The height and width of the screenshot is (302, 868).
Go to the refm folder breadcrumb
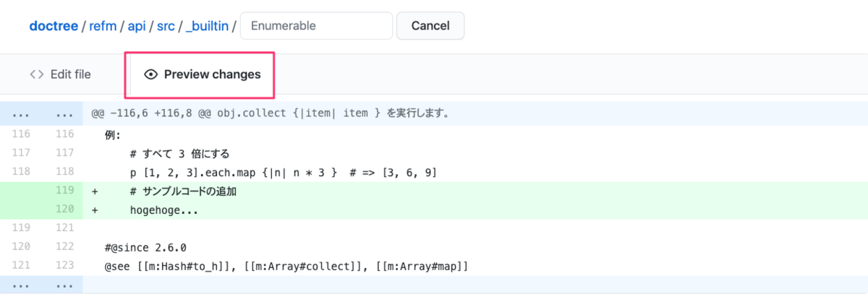click(103, 26)
